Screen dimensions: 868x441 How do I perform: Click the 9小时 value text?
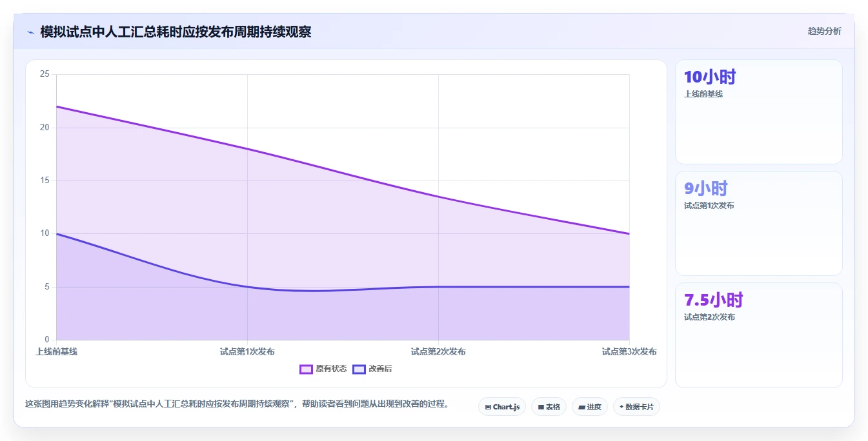tap(706, 188)
